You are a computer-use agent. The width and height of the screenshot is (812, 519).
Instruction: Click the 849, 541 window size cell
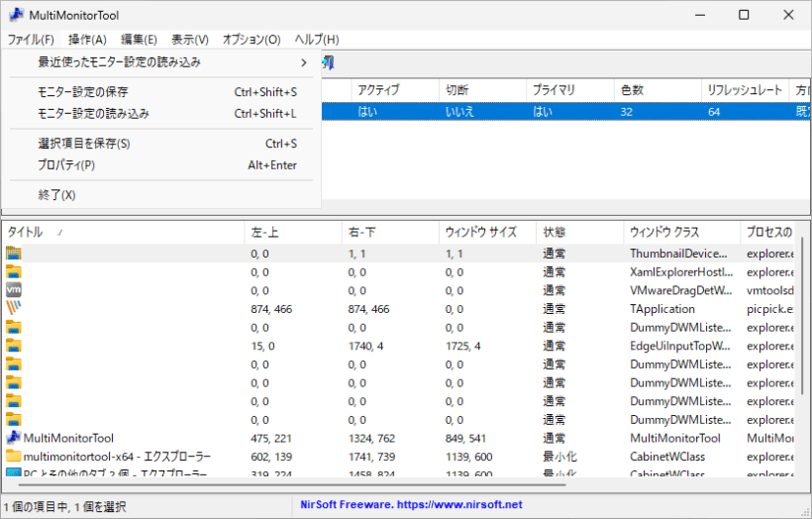point(465,438)
